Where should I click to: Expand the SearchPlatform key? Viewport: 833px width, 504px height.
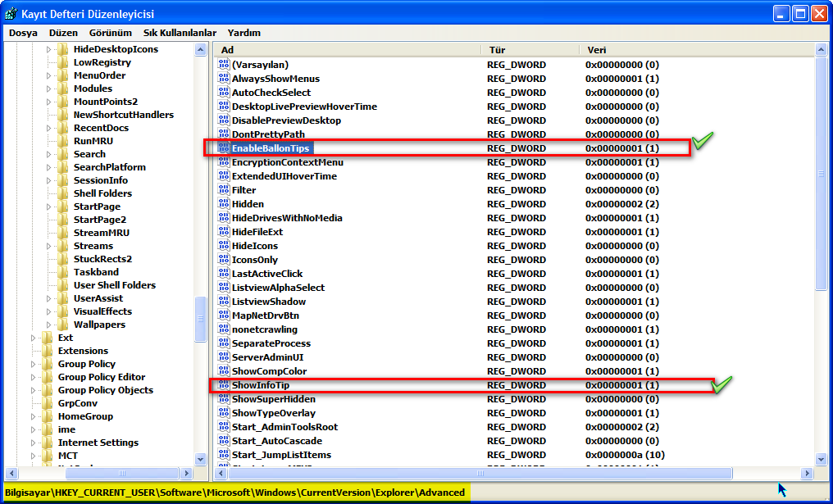[49, 167]
